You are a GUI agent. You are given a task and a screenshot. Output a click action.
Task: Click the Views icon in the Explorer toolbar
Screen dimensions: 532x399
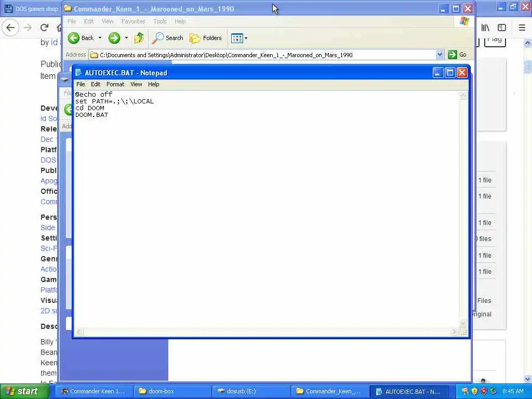pos(237,38)
